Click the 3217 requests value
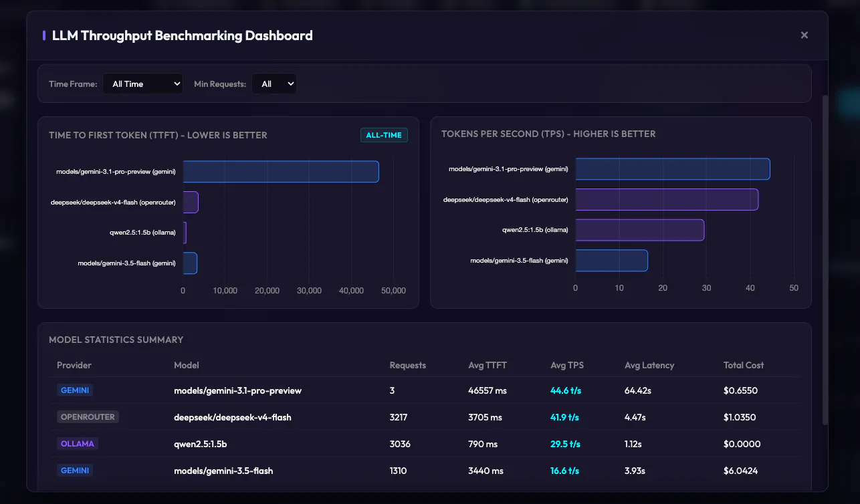Screen dimensions: 860x504 pyautogui.click(x=399, y=417)
